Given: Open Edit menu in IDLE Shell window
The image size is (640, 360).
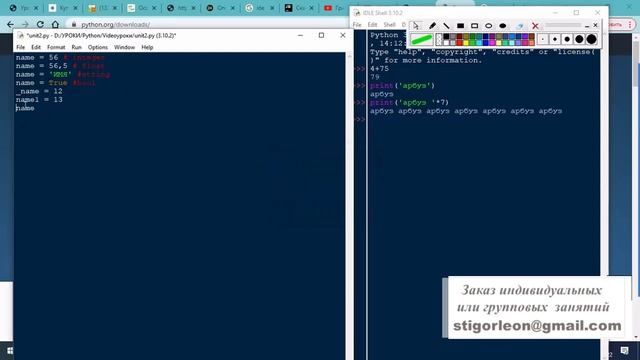Looking at the screenshot, I should (372, 25).
